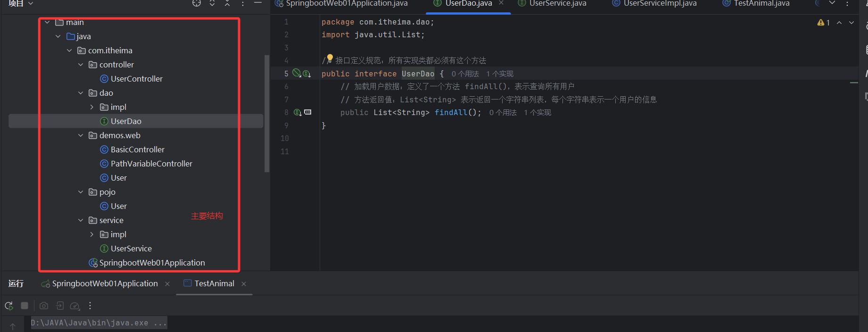Click '0 个用法' hint beside findAll()

(x=503, y=113)
